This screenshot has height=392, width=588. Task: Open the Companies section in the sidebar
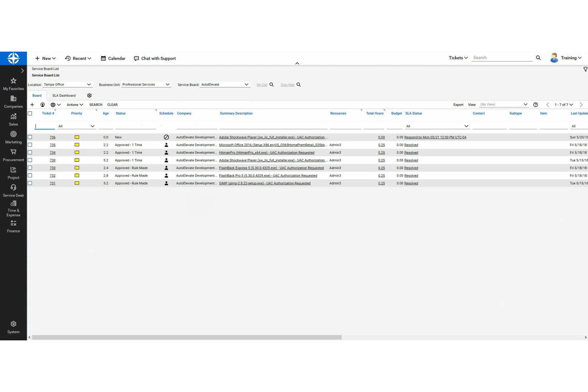tap(13, 98)
